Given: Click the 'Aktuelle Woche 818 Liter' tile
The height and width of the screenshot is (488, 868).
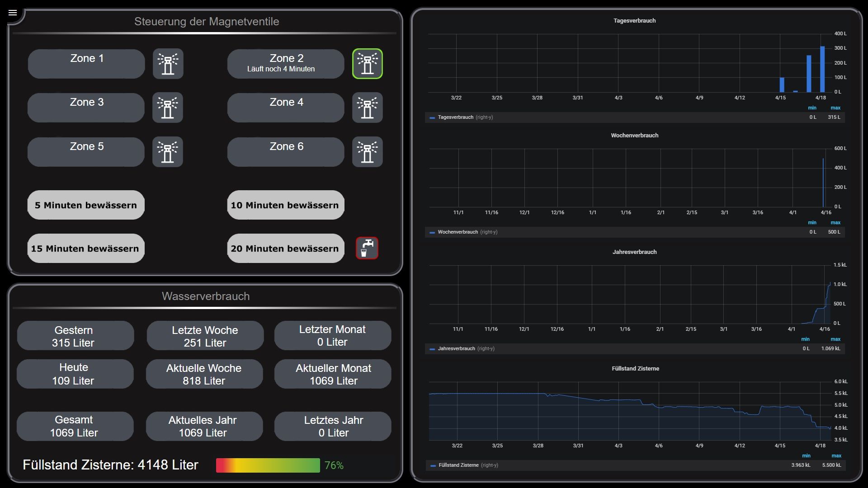Looking at the screenshot, I should [204, 374].
